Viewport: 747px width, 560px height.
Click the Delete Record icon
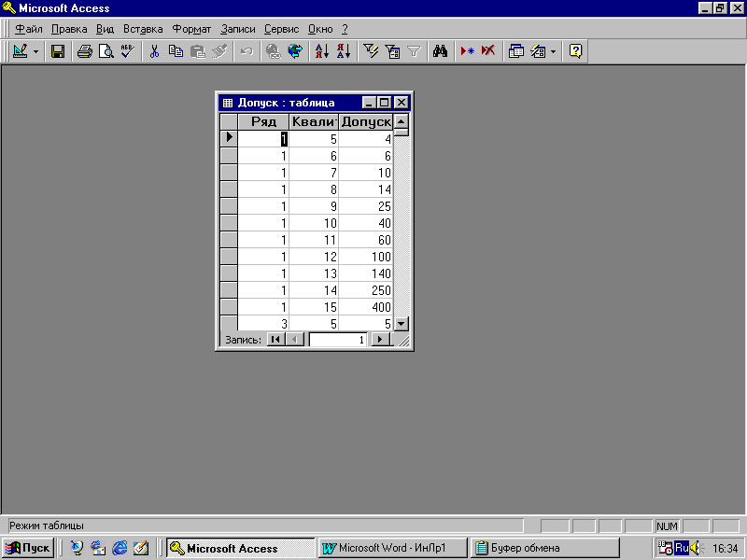click(488, 51)
